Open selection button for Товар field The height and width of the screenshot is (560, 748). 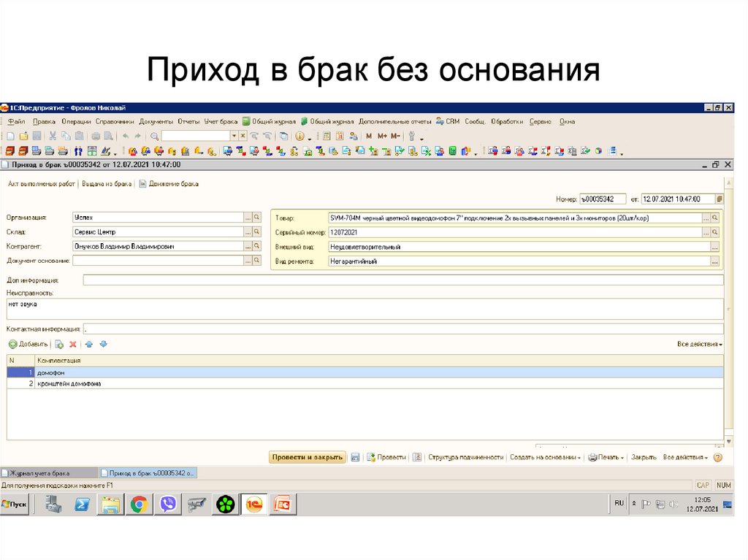pos(706,218)
